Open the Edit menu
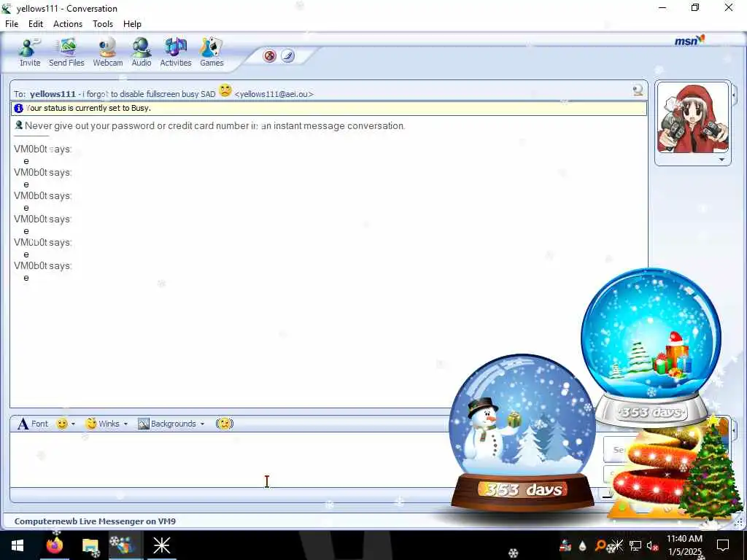The width and height of the screenshot is (747, 560). tap(36, 24)
